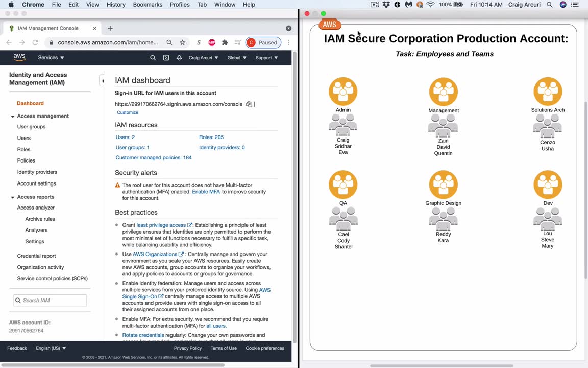Open the notifications bell icon
Screen dimensions: 588x368
pos(179,58)
